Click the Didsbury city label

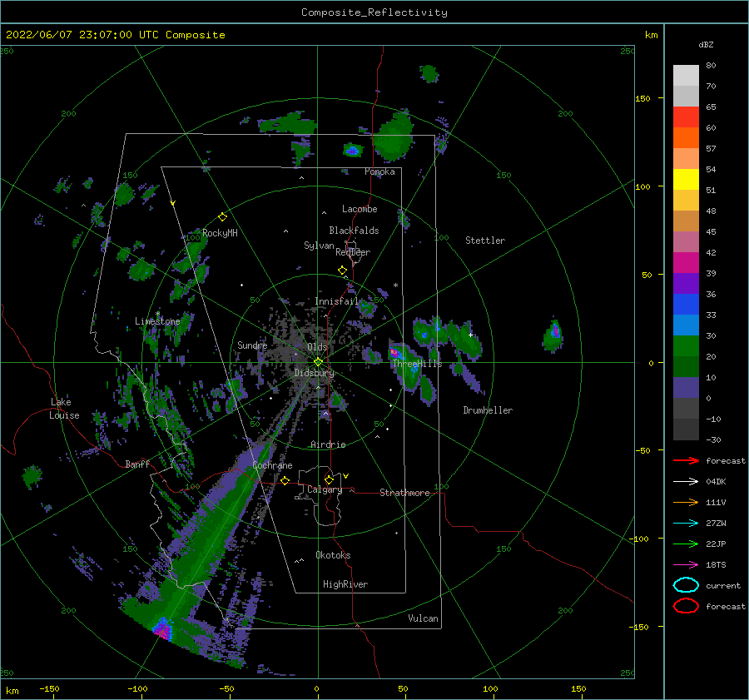pyautogui.click(x=315, y=373)
